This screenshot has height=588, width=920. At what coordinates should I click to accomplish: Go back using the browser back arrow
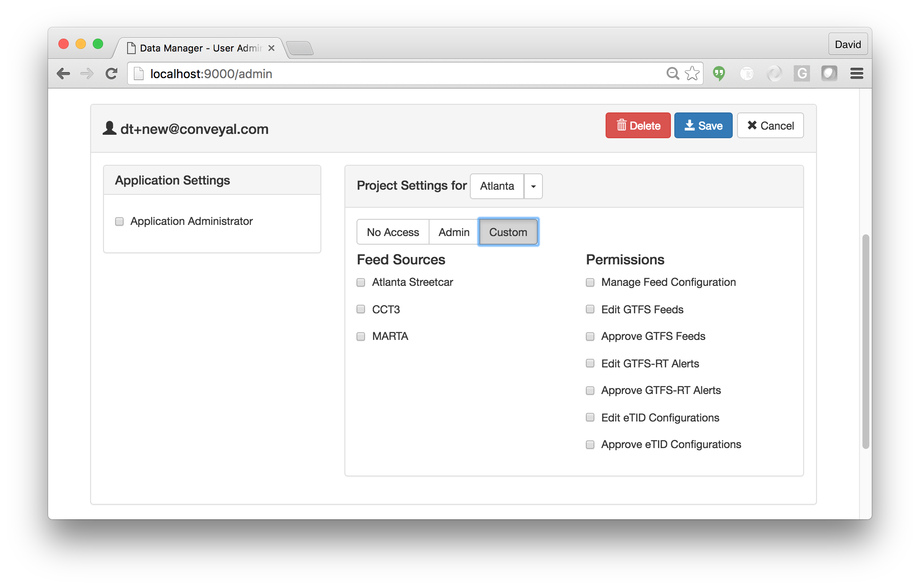(63, 74)
